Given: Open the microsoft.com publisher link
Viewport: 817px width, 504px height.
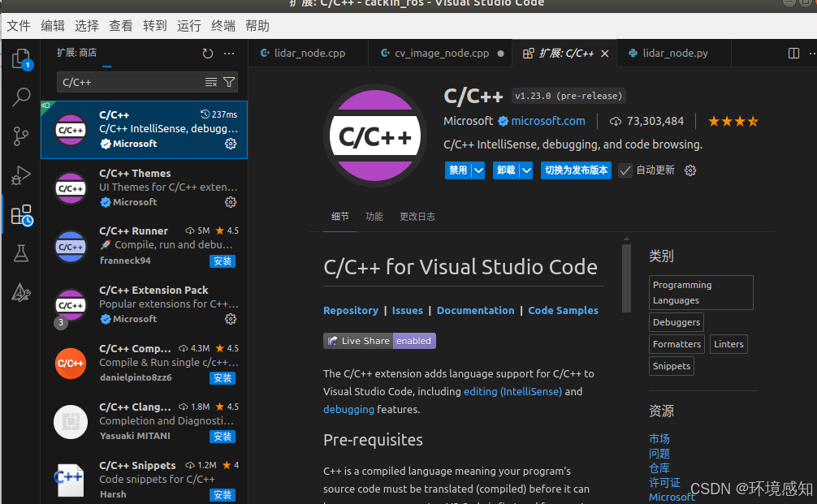Looking at the screenshot, I should coord(547,121).
